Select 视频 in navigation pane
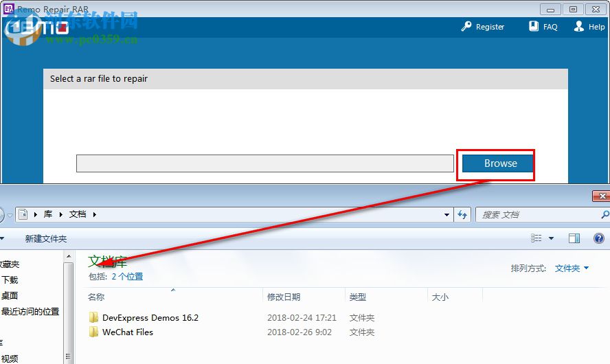This screenshot has width=610, height=364. click(10, 359)
